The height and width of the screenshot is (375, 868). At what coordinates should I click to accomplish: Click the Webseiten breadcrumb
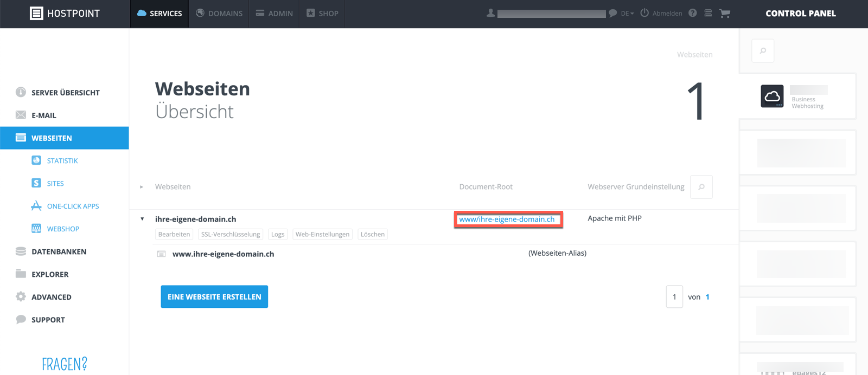[x=694, y=55]
